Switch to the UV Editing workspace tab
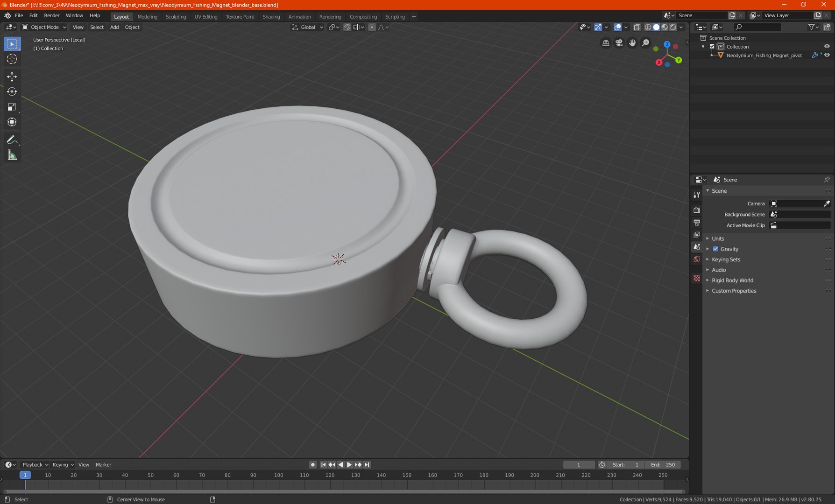835x504 pixels. [x=206, y=16]
